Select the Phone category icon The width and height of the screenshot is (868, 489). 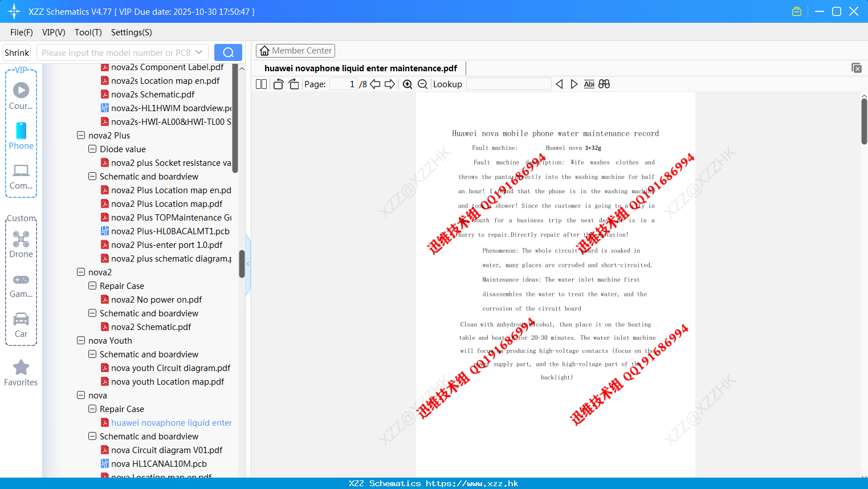coord(21,136)
